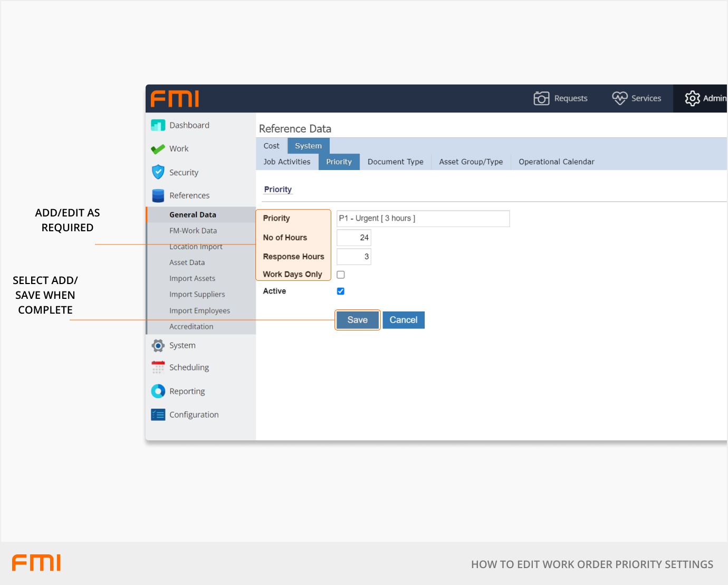The image size is (728, 585).
Task: Click the System gear icon in sidebar
Action: (158, 346)
